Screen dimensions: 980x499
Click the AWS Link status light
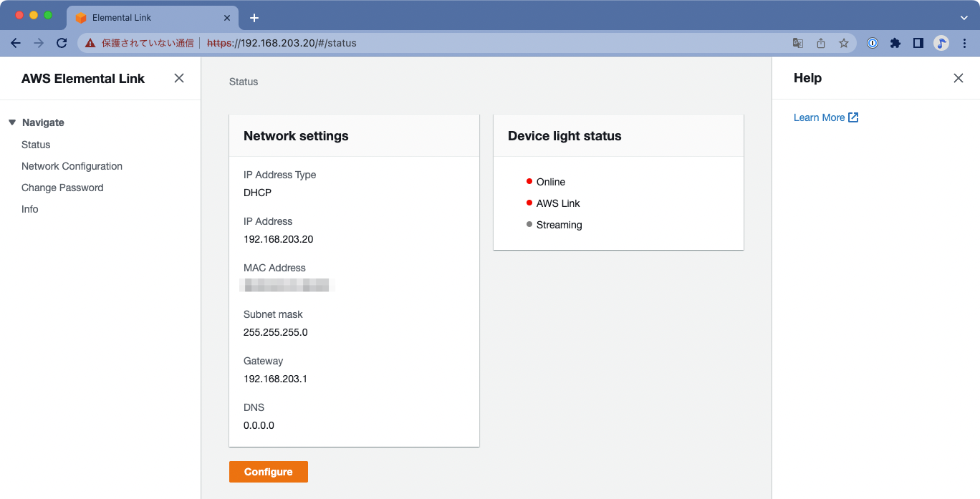(529, 203)
